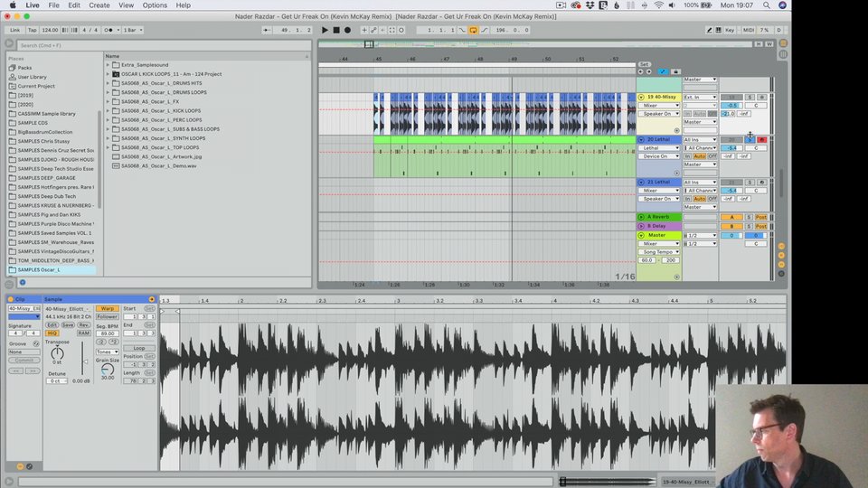Arm the transport Record button
868x488 pixels.
(x=347, y=30)
